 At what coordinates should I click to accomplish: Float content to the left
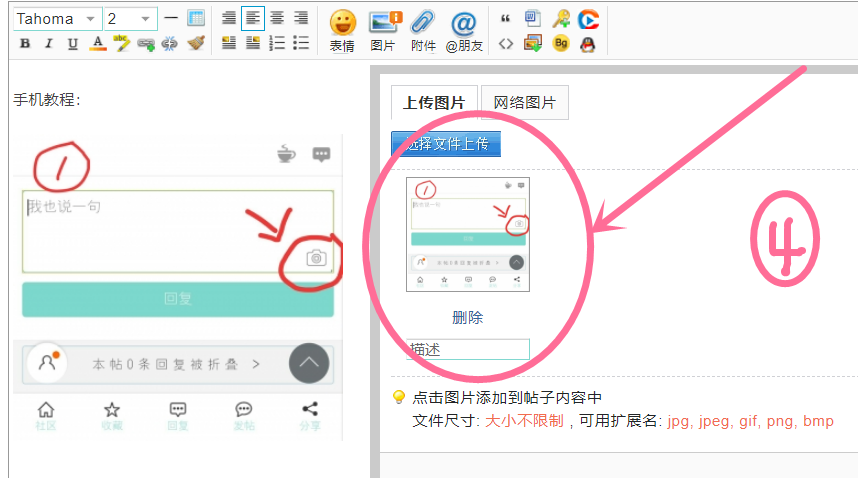(x=229, y=43)
